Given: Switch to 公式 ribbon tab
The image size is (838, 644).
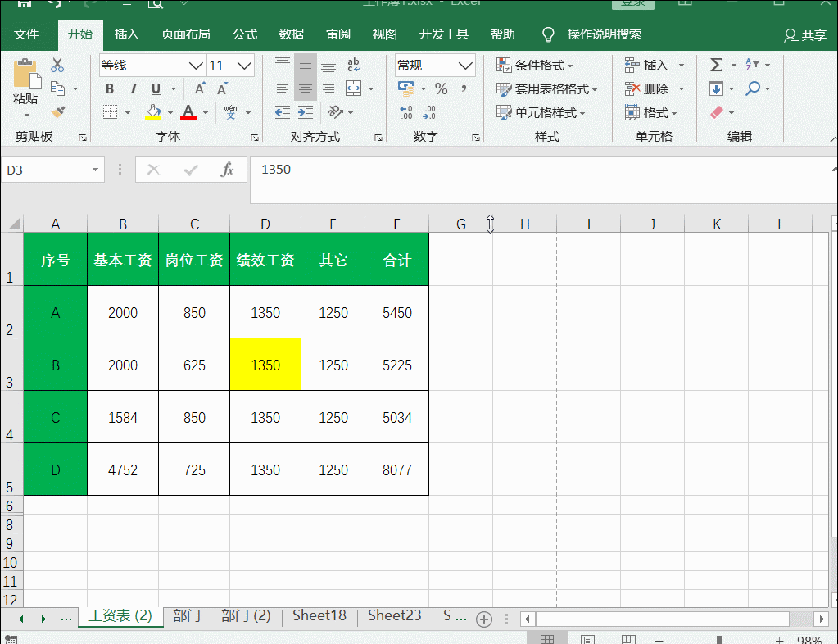Looking at the screenshot, I should (x=245, y=34).
